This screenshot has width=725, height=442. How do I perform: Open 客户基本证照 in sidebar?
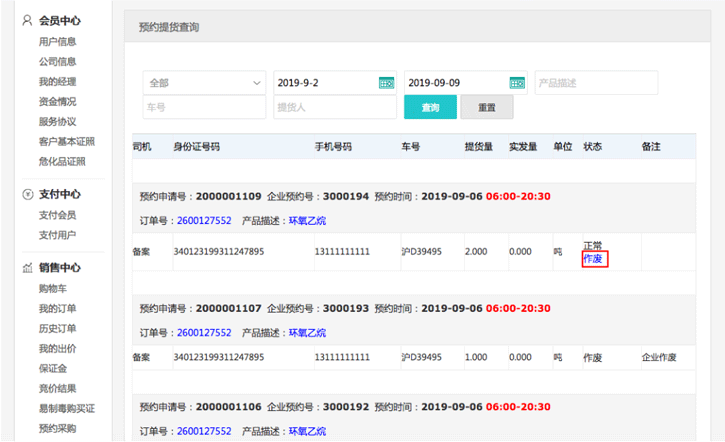point(67,141)
